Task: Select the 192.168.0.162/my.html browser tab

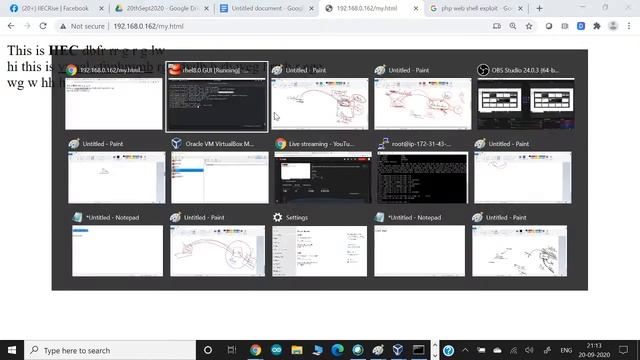Action: coord(367,8)
